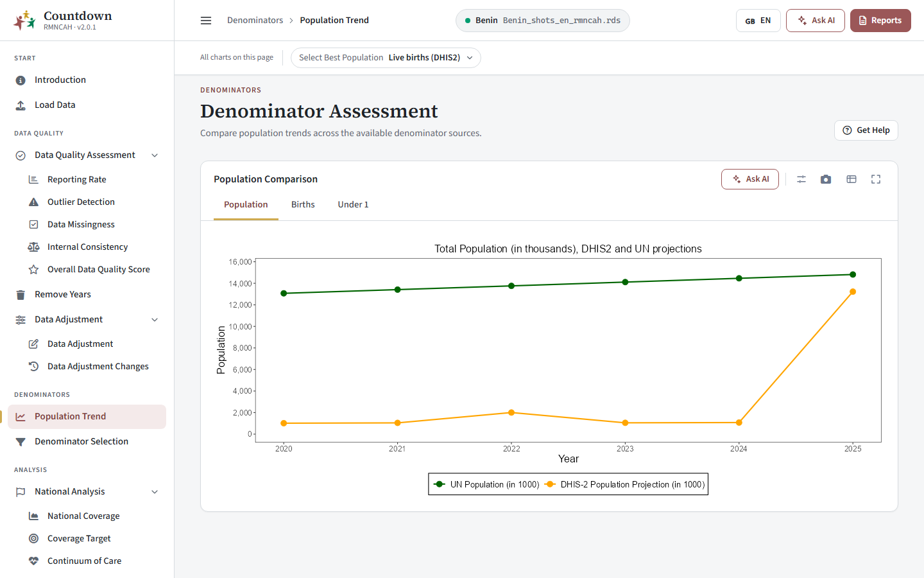Click the Overall Data Quality star icon

point(33,270)
